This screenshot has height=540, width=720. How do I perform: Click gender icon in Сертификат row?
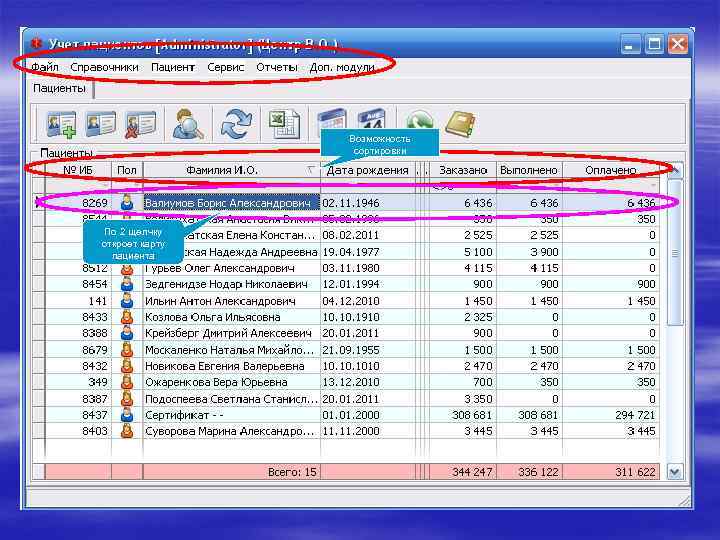127,415
